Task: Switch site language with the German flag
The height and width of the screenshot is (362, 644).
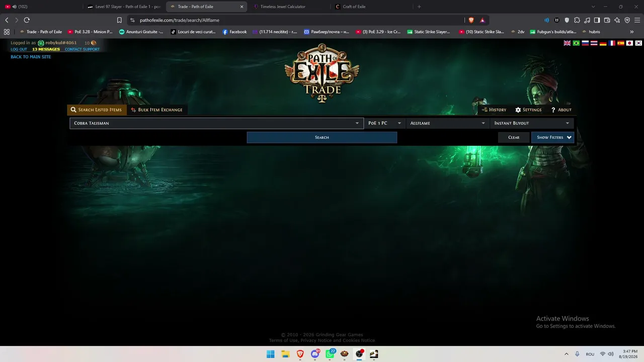Action: (603, 43)
